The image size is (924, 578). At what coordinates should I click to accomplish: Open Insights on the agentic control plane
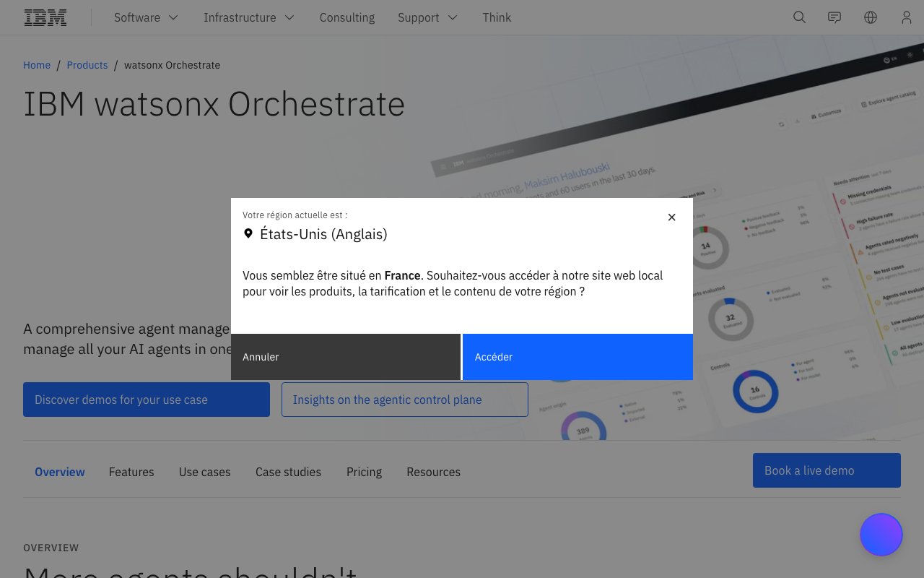point(405,400)
